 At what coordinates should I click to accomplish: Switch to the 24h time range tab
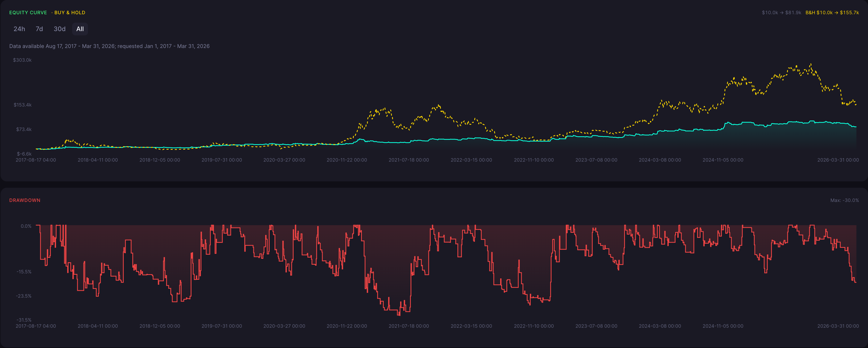pos(19,29)
